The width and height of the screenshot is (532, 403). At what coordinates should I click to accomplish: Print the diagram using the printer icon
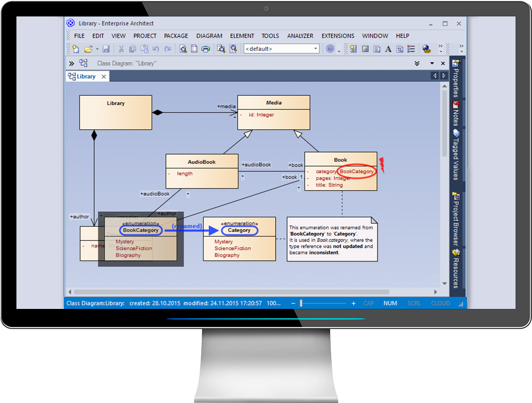[x=205, y=49]
